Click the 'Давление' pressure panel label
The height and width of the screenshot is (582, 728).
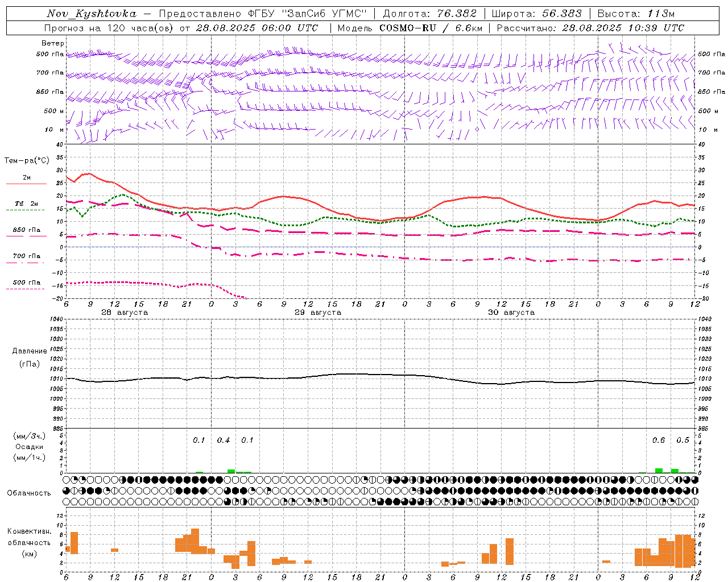click(x=30, y=351)
